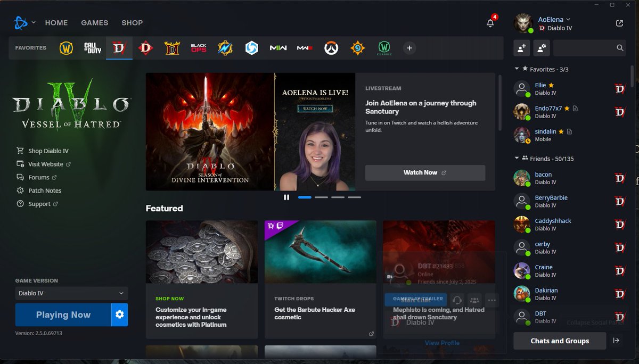Collapse the Friends - 50/135 group
The width and height of the screenshot is (639, 364).
[517, 159]
